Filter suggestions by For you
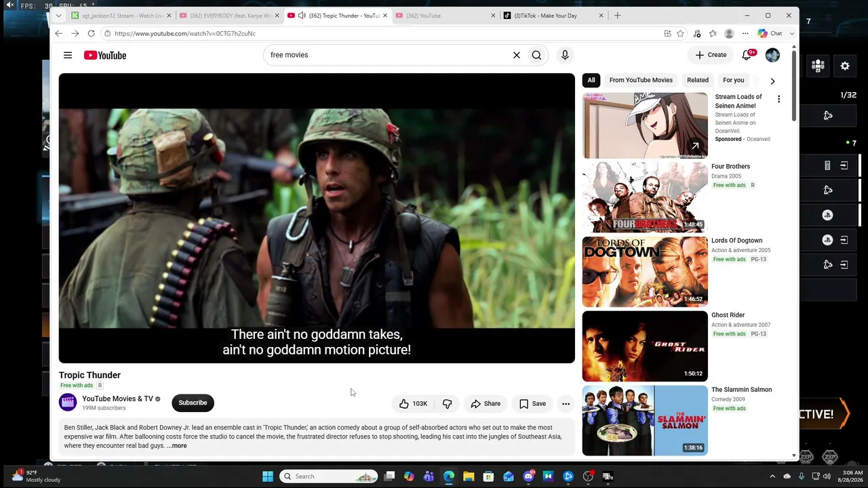 [x=734, y=80]
